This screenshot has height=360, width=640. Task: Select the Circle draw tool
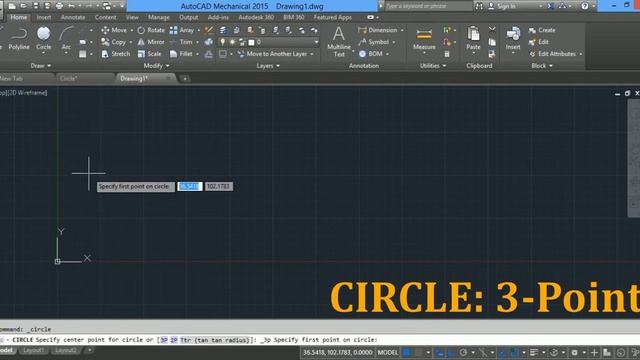[44, 38]
